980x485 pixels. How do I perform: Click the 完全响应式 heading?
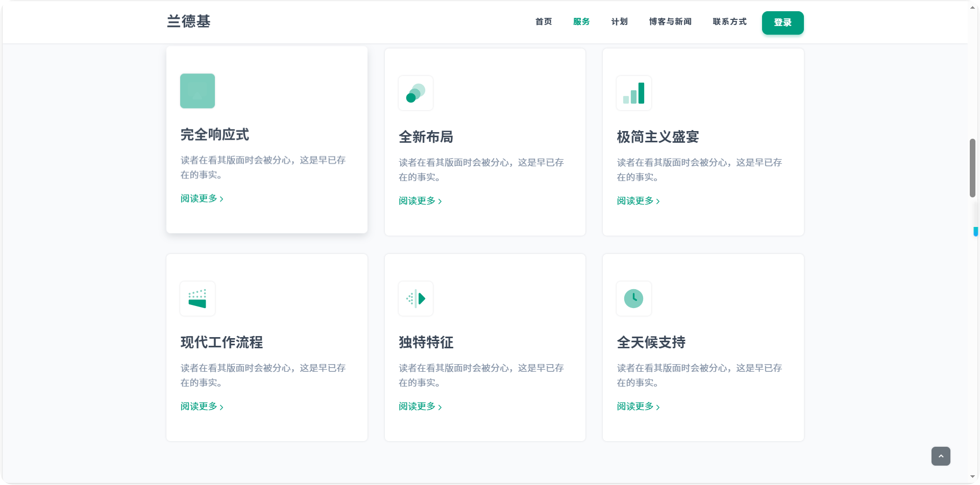point(215,135)
